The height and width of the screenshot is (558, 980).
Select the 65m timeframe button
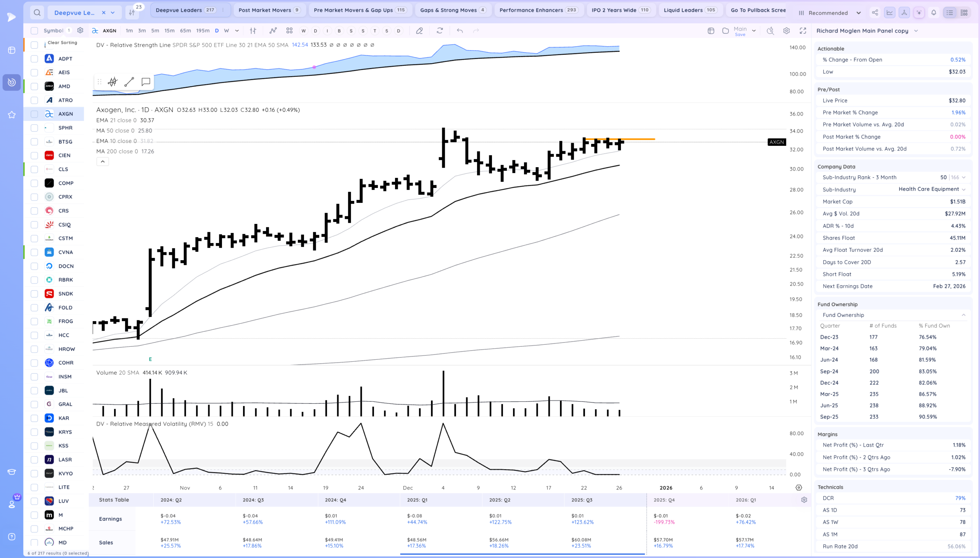[x=185, y=31]
